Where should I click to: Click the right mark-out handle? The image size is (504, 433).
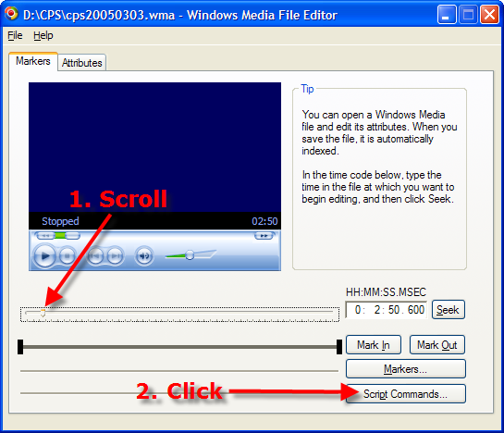(339, 347)
